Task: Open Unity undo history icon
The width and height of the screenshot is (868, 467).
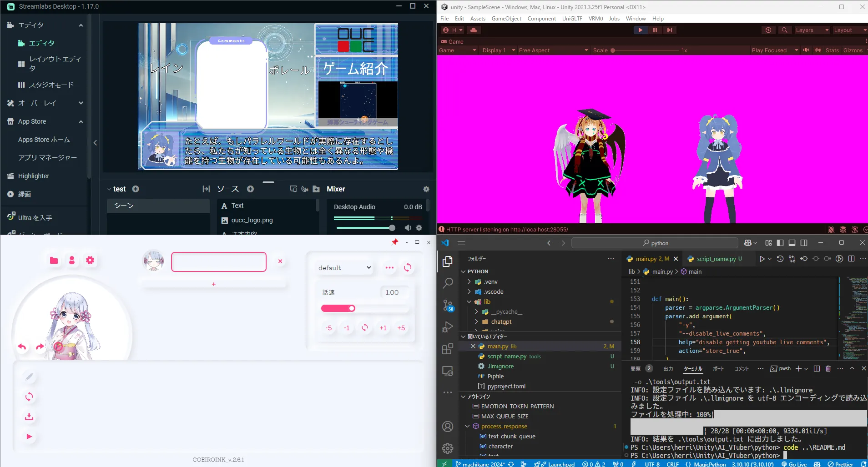Action: pos(768,30)
